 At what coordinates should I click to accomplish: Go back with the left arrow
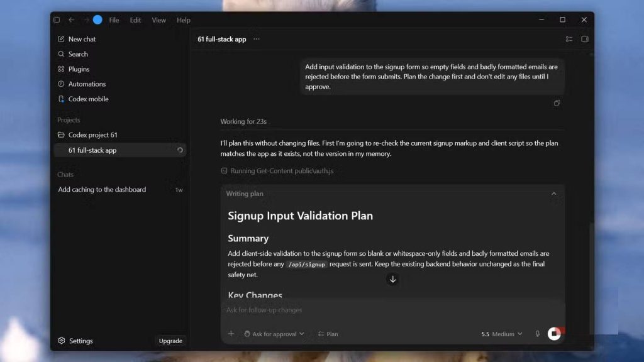(x=72, y=19)
